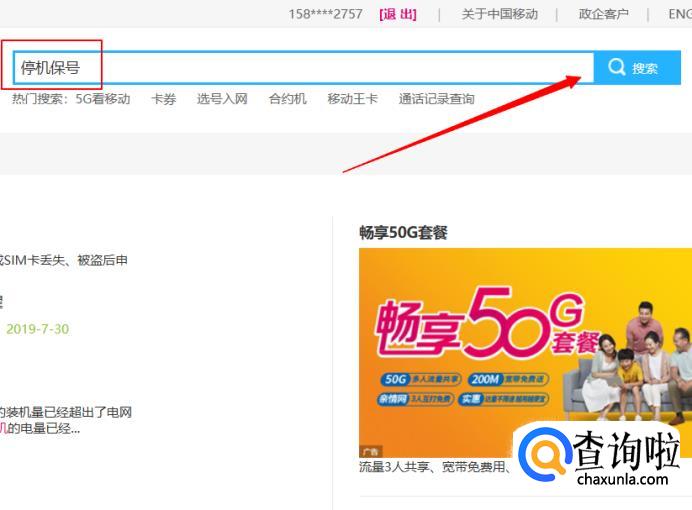Click the 畅享50G套餐 heading

[403, 232]
